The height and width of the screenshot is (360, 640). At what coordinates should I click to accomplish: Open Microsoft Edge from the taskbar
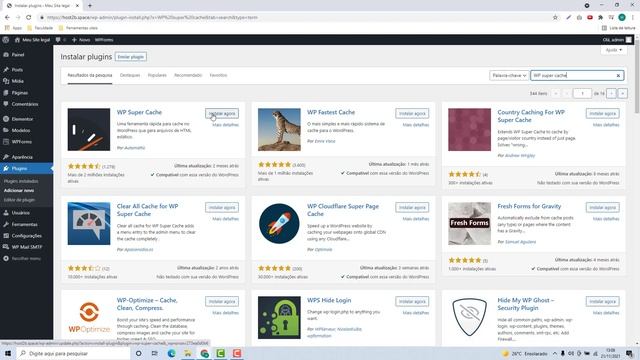tap(171, 353)
